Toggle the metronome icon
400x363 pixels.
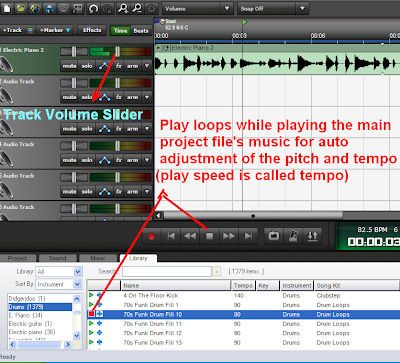tap(293, 236)
